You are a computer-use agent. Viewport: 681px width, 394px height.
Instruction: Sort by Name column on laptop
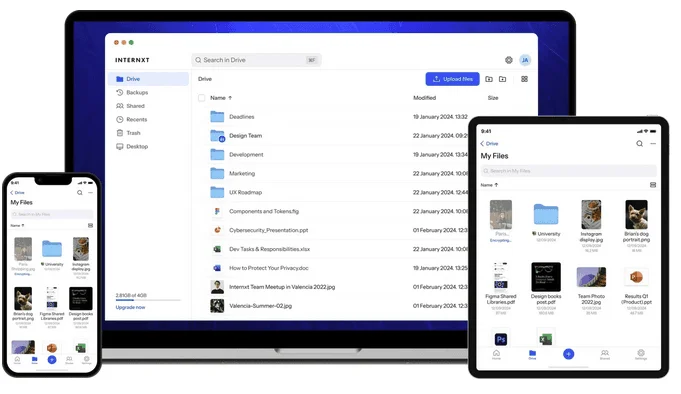pyautogui.click(x=221, y=98)
